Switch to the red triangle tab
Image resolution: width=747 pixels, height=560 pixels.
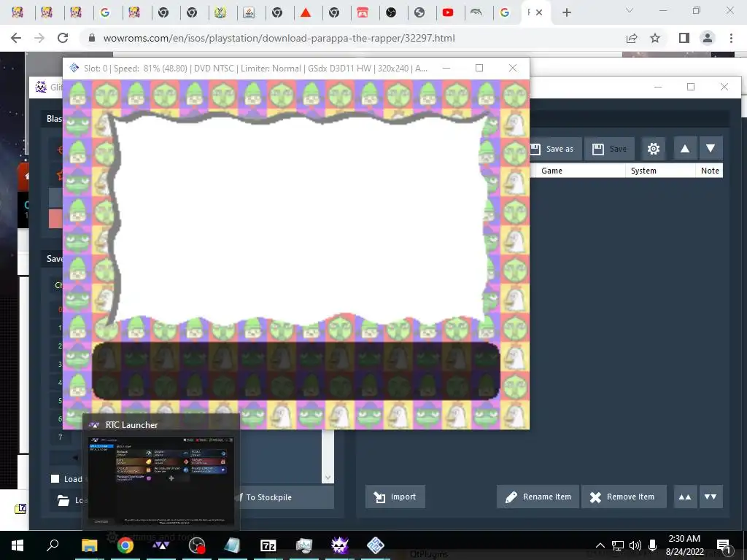tap(306, 12)
